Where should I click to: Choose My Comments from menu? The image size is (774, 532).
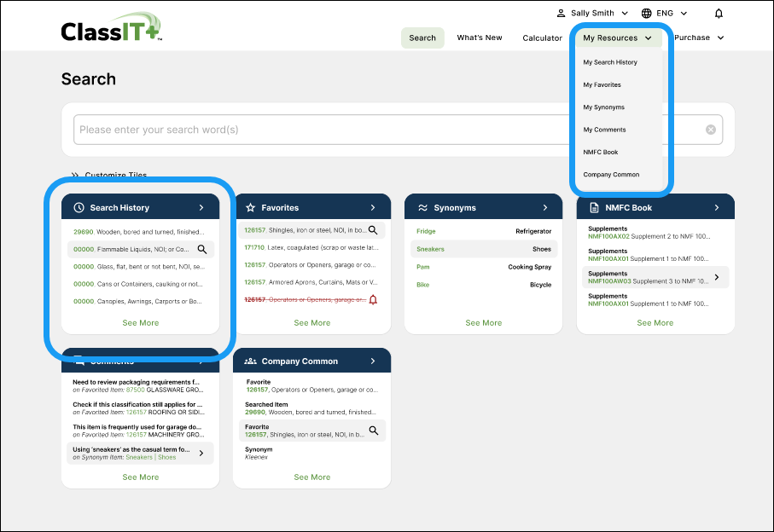[605, 130]
